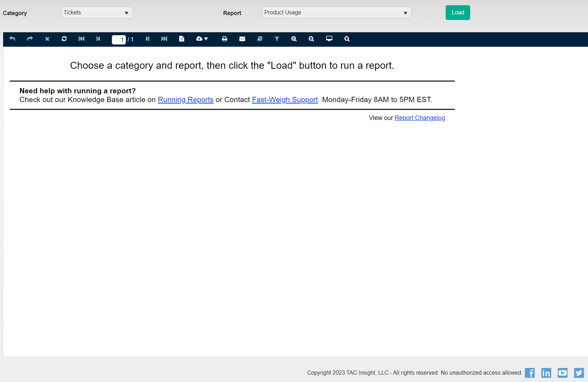Click the page number input field
Viewport: 588px width, 382px height.
pyautogui.click(x=119, y=40)
